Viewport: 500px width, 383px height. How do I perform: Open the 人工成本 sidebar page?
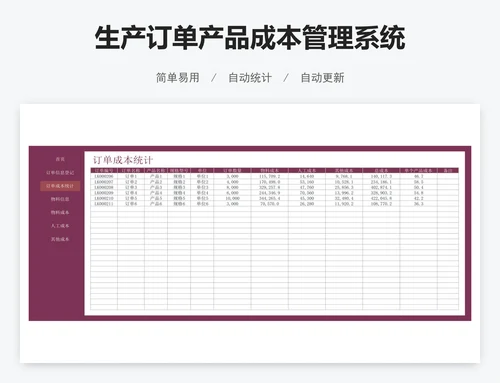point(60,226)
